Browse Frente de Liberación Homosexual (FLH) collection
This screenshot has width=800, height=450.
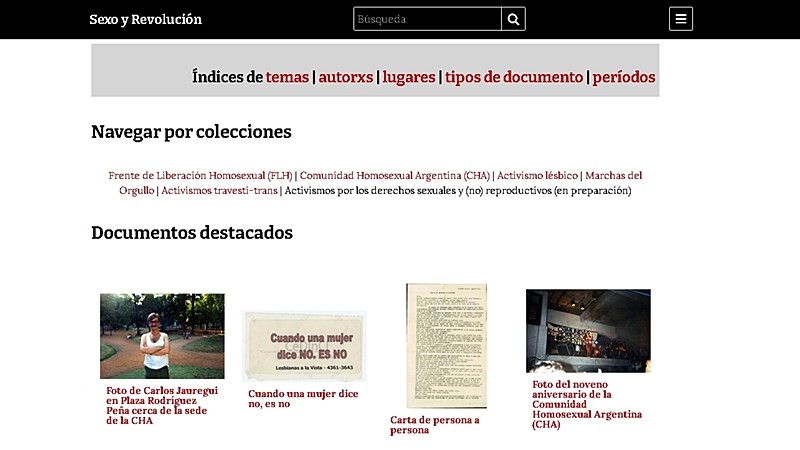(x=200, y=176)
